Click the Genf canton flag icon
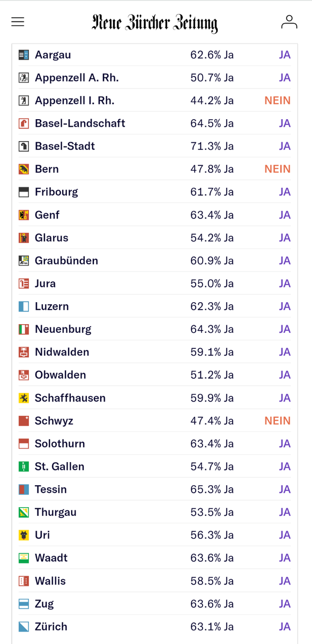 (x=24, y=215)
